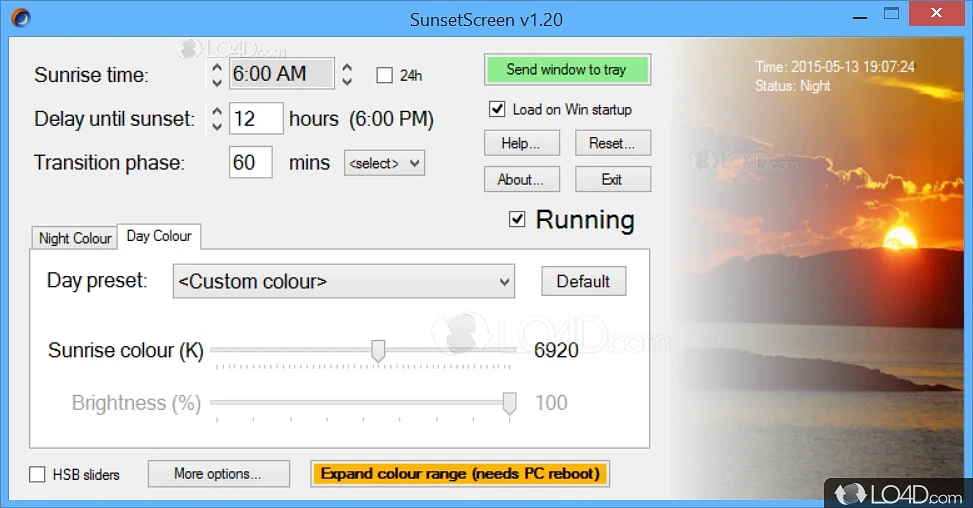This screenshot has height=508, width=973.
Task: Decrease the delay until sunset hours
Action: click(217, 126)
